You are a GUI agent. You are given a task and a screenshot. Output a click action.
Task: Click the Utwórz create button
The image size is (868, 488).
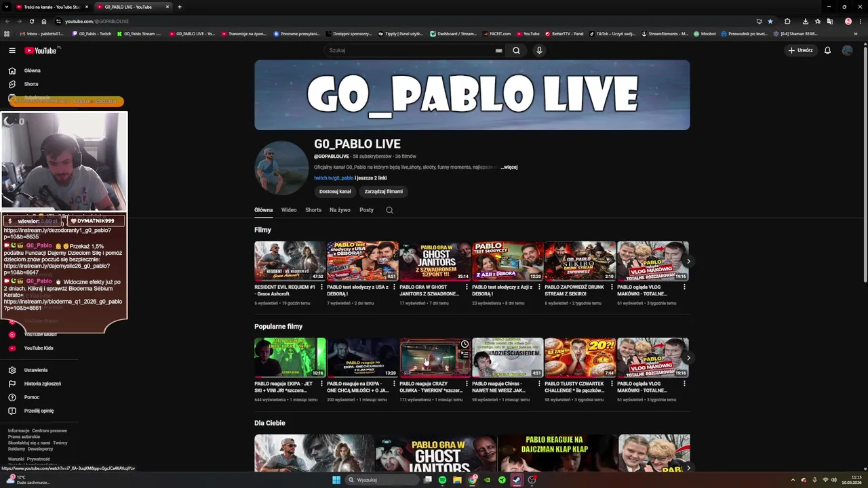coord(800,50)
